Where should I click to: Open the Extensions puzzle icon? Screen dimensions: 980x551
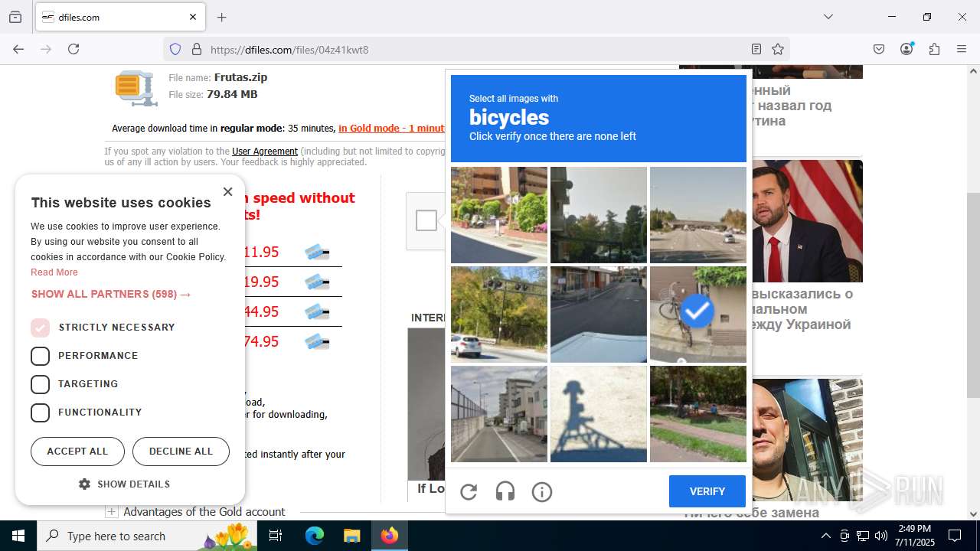click(x=934, y=49)
